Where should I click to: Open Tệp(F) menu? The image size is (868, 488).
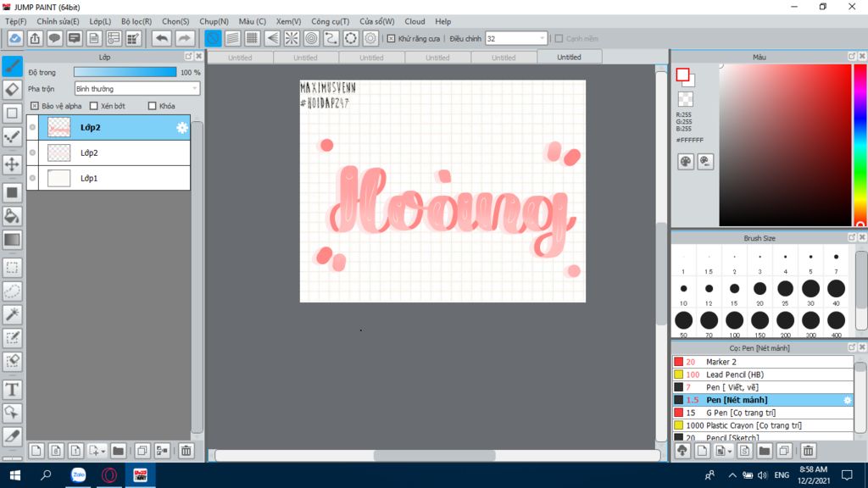[x=15, y=21]
